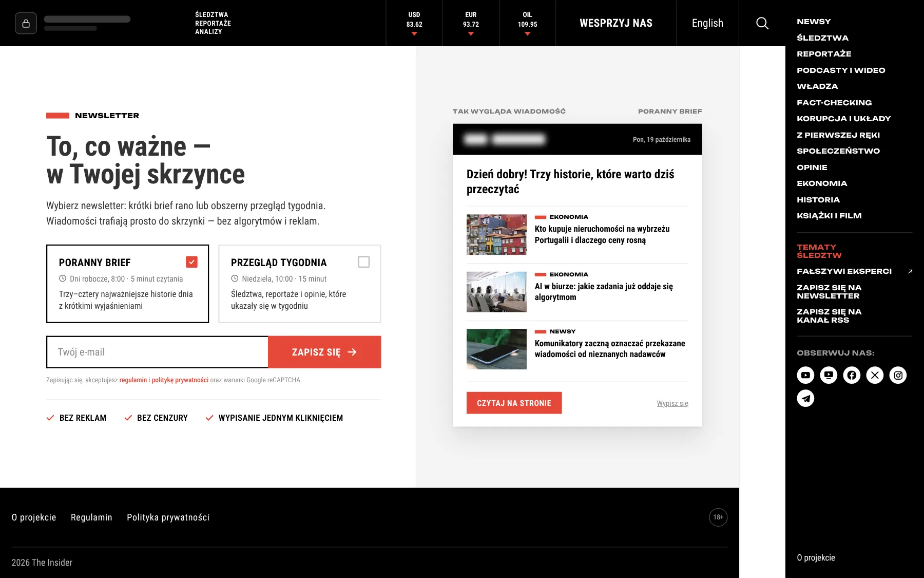924x578 pixels.
Task: Open Podcasty i wideo section
Action: [x=841, y=70]
